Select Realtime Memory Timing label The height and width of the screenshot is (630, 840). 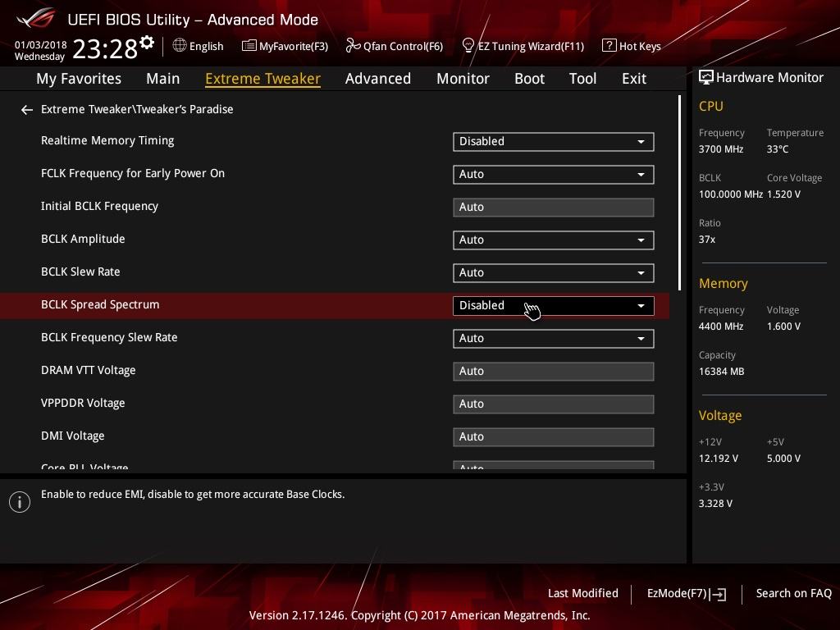(107, 141)
